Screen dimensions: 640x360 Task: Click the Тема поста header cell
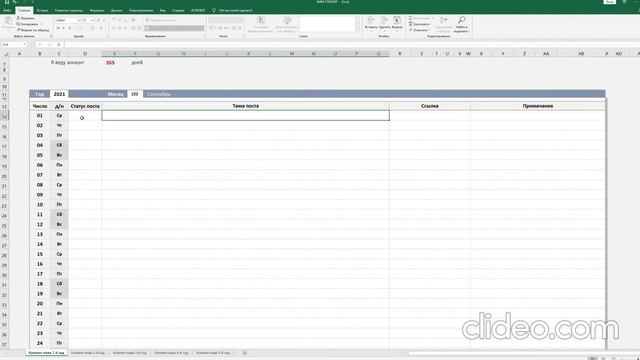(x=245, y=106)
